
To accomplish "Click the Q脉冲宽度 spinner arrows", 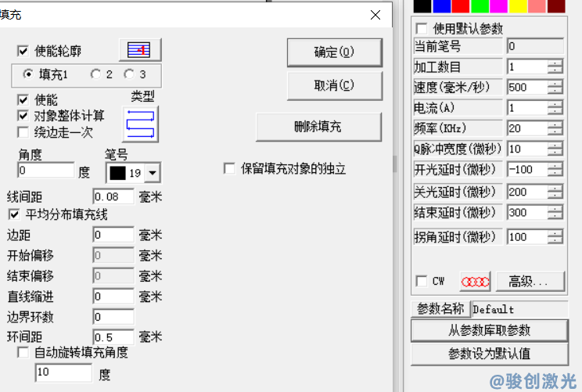I will (555, 149).
